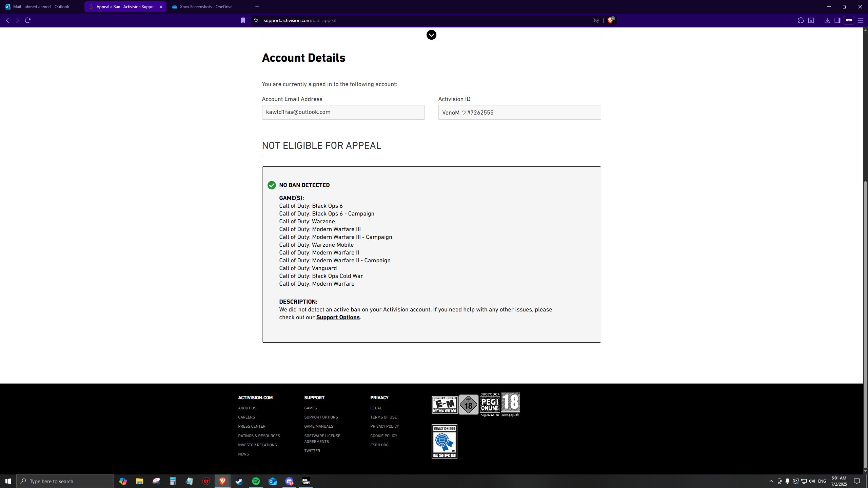The width and height of the screenshot is (868, 488).
Task: Click the Brave Shields lion icon
Action: [x=611, y=20]
